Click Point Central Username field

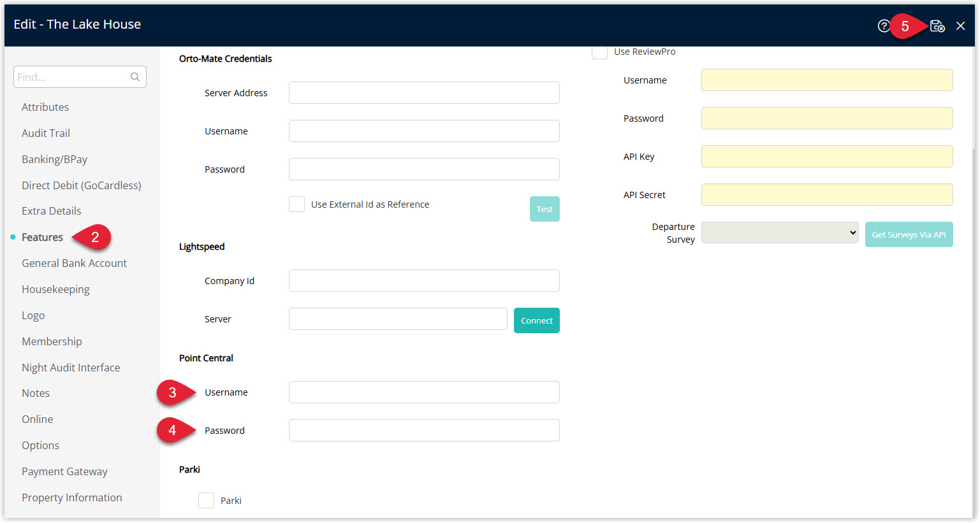pyautogui.click(x=424, y=392)
